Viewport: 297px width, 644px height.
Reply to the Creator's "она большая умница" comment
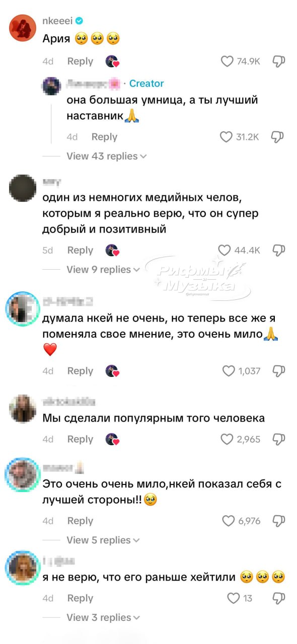(x=104, y=137)
